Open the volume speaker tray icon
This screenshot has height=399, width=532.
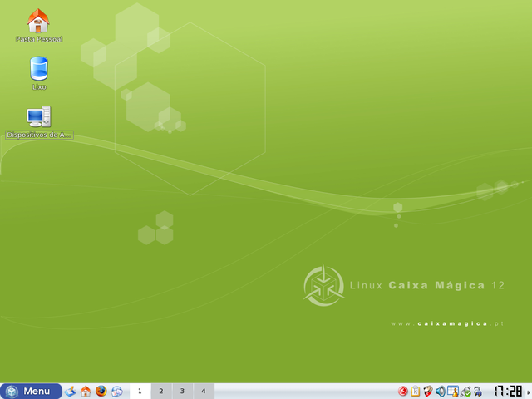click(441, 392)
